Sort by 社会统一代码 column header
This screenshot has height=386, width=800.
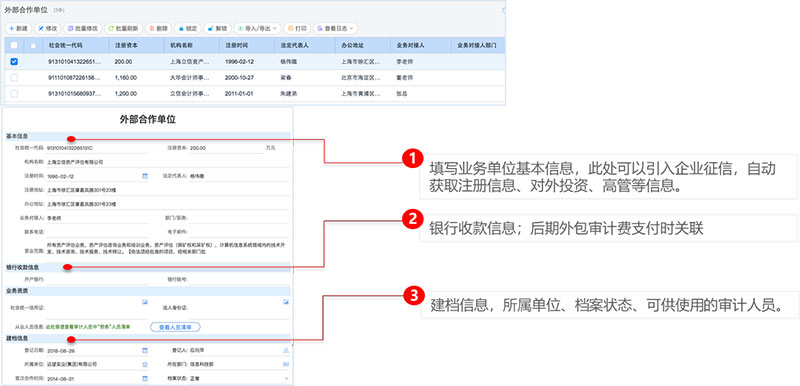point(76,45)
